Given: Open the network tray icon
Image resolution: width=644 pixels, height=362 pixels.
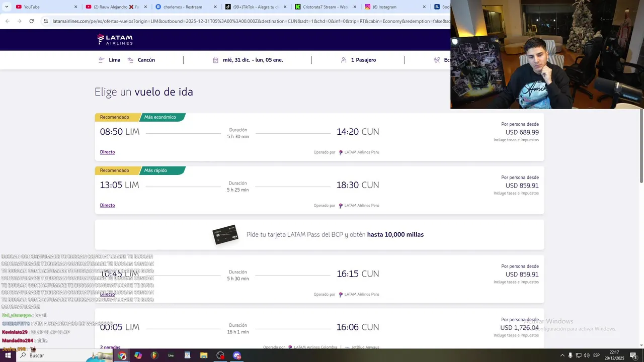Looking at the screenshot, I should 579,355.
